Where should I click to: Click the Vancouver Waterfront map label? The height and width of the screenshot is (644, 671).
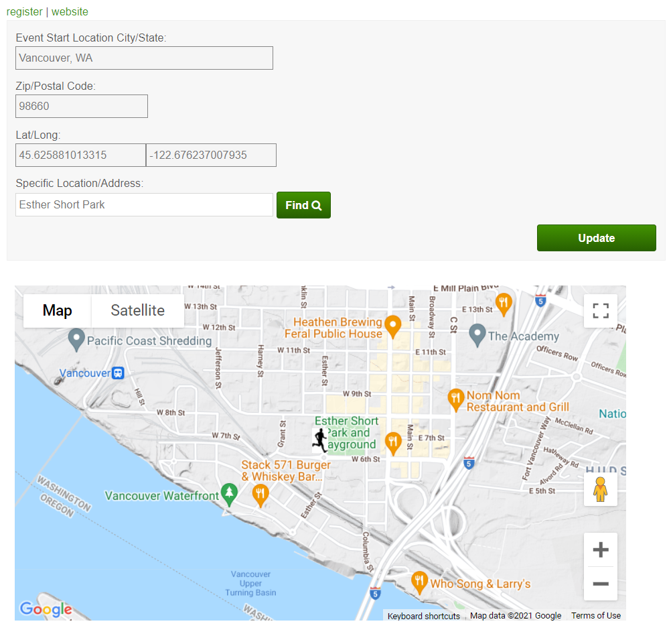[x=162, y=496]
